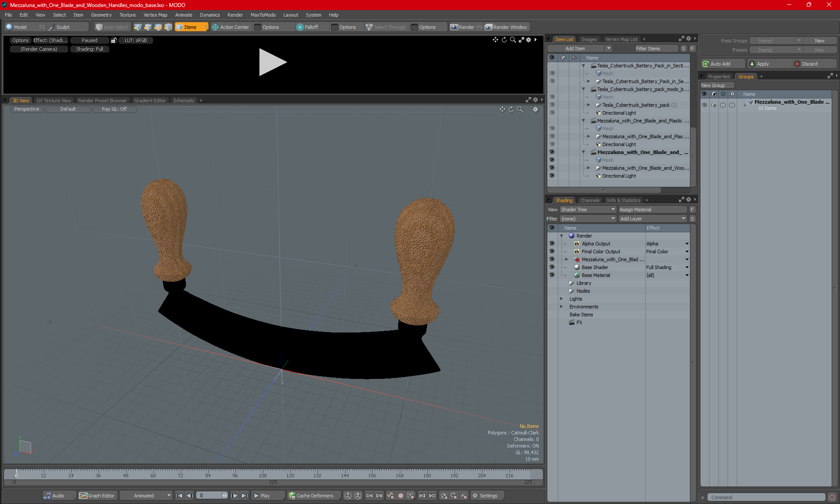
Task: Select Polygons selection mode cube icon
Action: coord(158,27)
